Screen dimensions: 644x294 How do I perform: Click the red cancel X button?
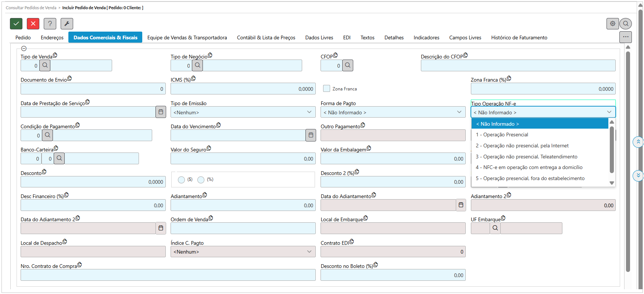tap(33, 24)
